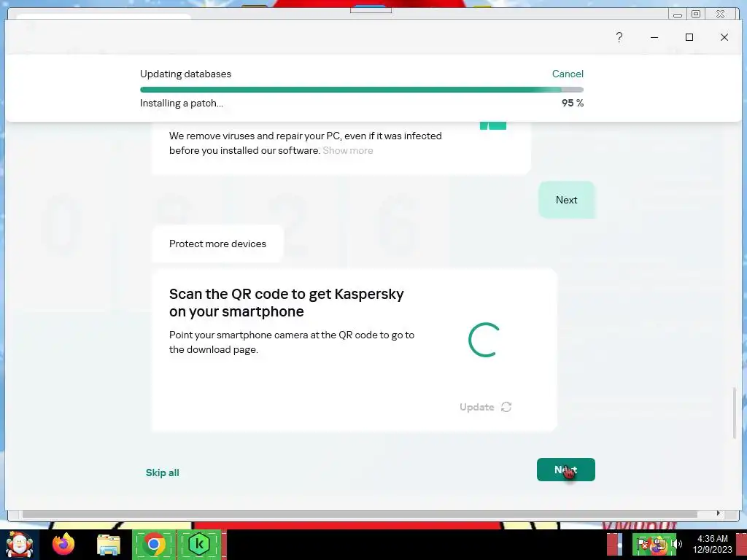Click the horizontal scrollbar right arrow
The image size is (747, 560).
718,513
